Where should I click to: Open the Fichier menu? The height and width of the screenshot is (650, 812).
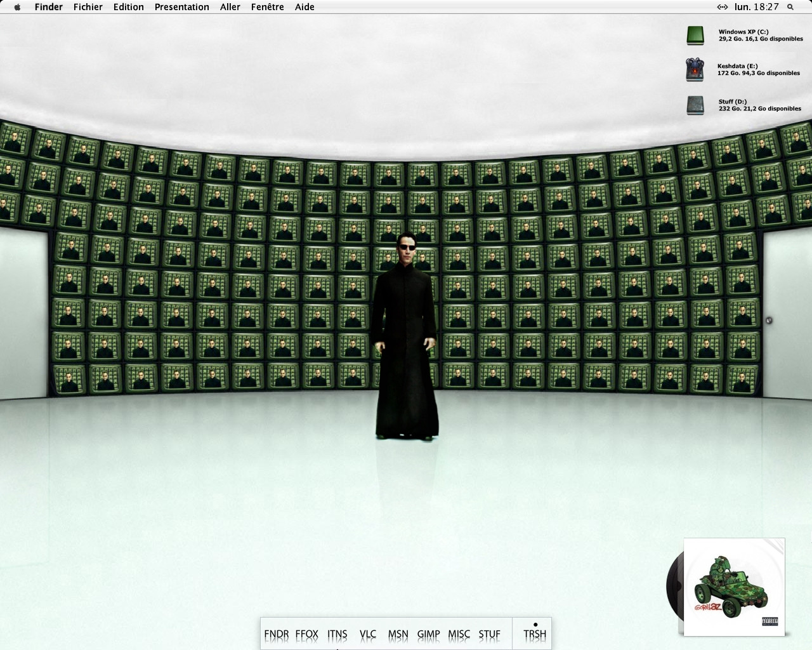(88, 7)
